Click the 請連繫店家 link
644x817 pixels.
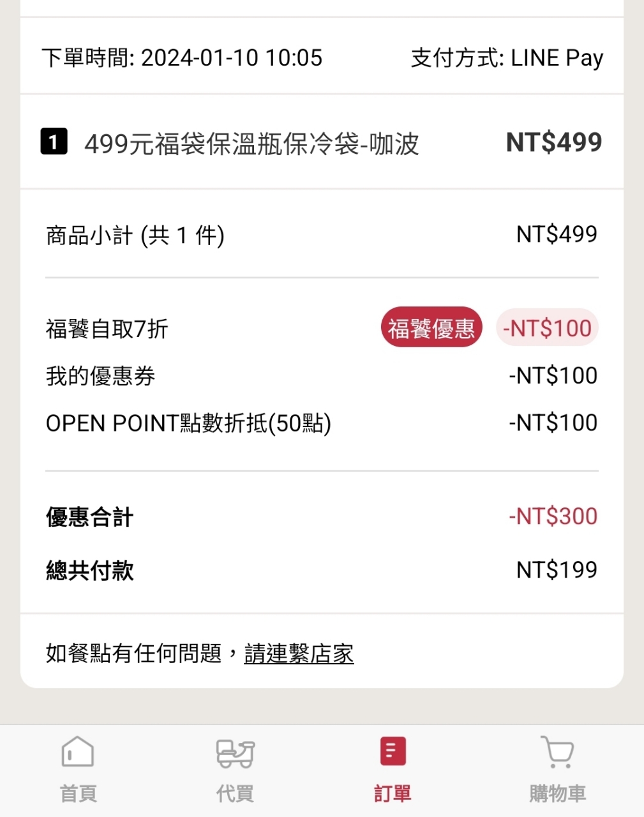[x=299, y=654]
